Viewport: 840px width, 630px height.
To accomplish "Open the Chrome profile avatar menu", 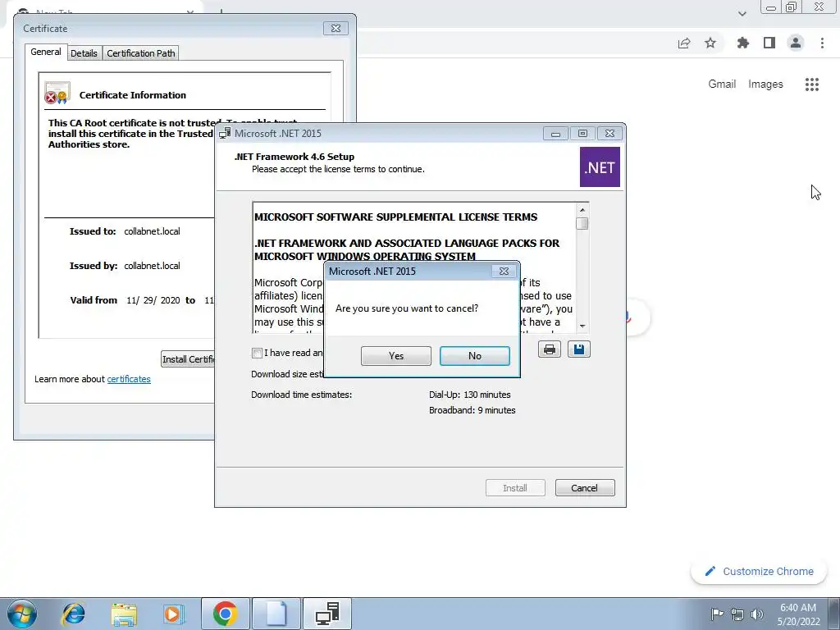I will click(x=796, y=43).
